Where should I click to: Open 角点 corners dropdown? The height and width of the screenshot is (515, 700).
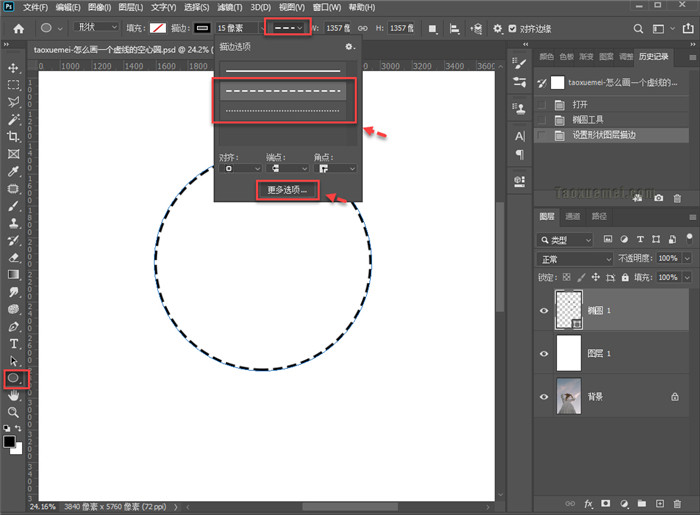coord(335,168)
